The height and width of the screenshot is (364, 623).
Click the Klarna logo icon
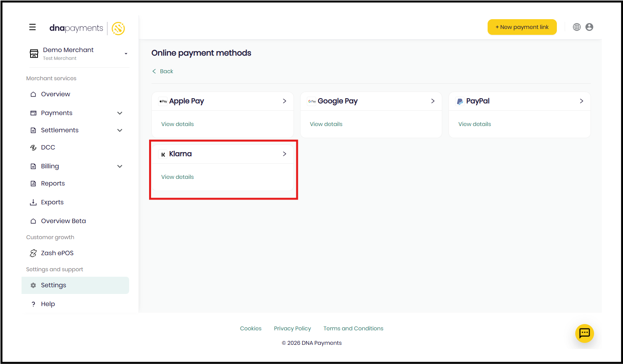click(x=163, y=154)
